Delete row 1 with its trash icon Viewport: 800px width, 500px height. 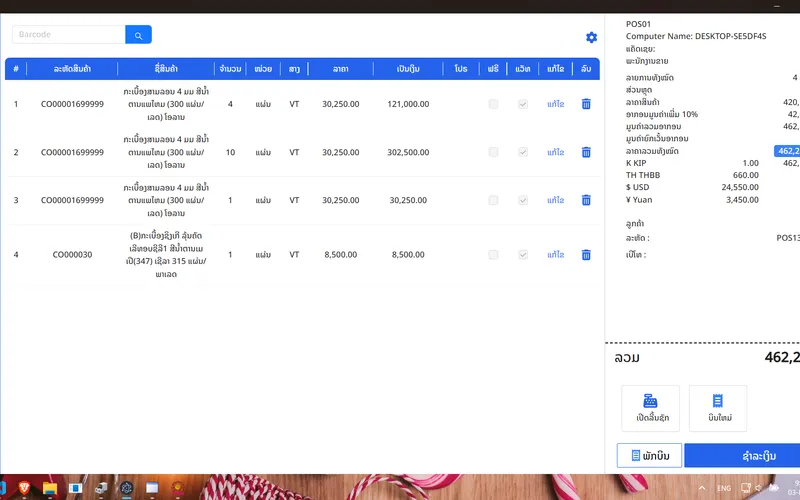[x=586, y=104]
